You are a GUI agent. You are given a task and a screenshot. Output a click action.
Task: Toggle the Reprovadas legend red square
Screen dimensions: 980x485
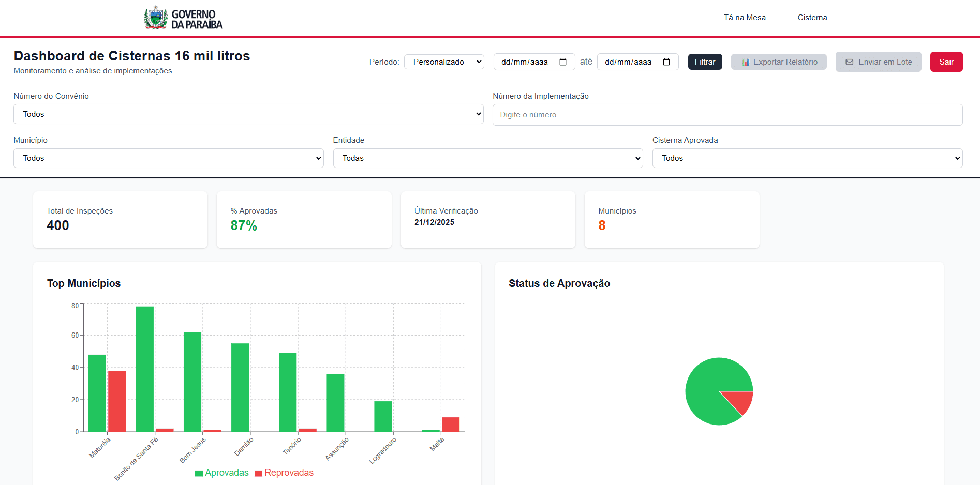(x=258, y=473)
